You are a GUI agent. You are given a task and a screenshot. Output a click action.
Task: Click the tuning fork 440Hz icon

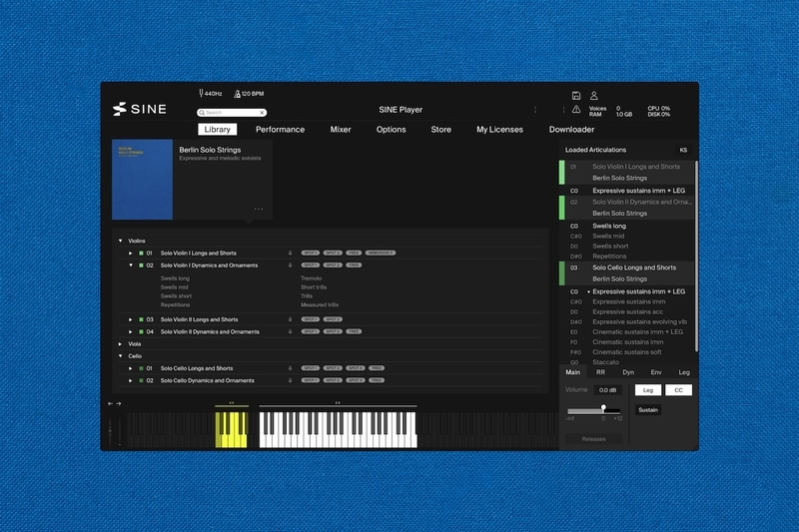(202, 93)
